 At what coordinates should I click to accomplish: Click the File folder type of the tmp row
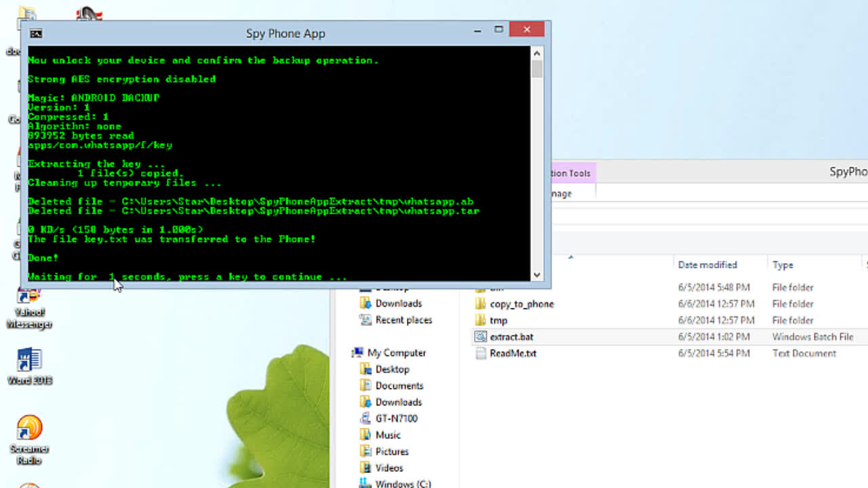pyautogui.click(x=792, y=320)
